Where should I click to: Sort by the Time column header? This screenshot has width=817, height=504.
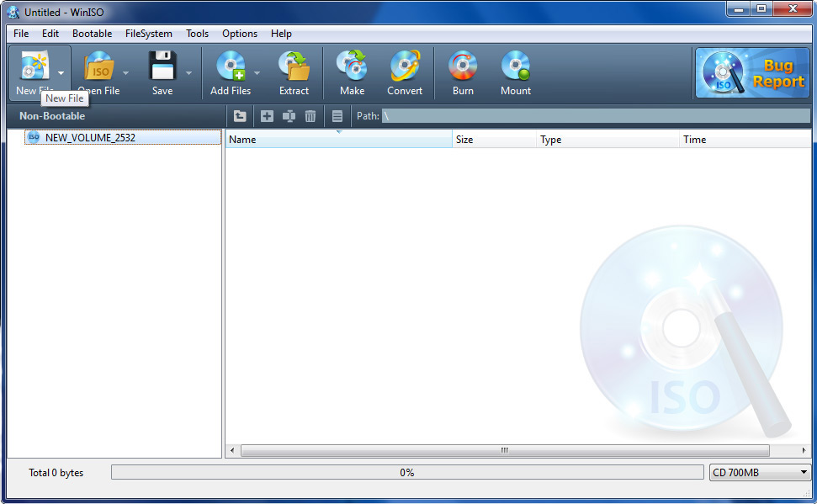point(745,139)
